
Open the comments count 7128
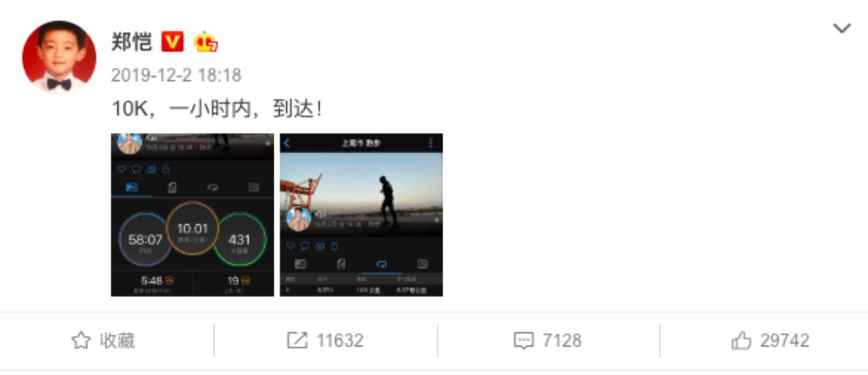pyautogui.click(x=562, y=340)
